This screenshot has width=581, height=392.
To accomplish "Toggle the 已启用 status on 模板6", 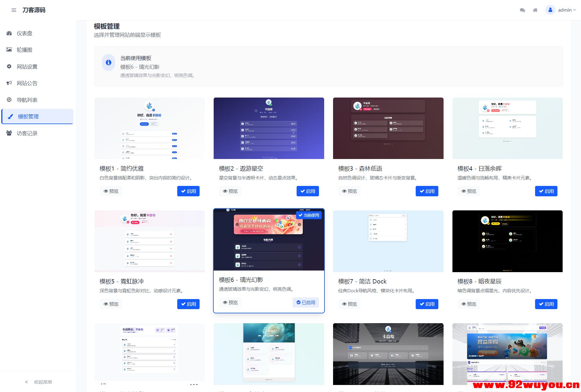I will (x=305, y=302).
